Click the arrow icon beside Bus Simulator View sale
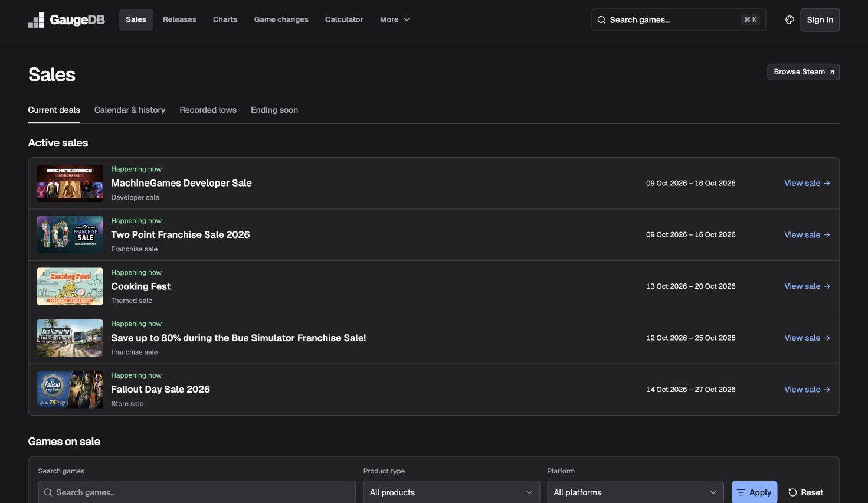The image size is (868, 503). pos(827,338)
